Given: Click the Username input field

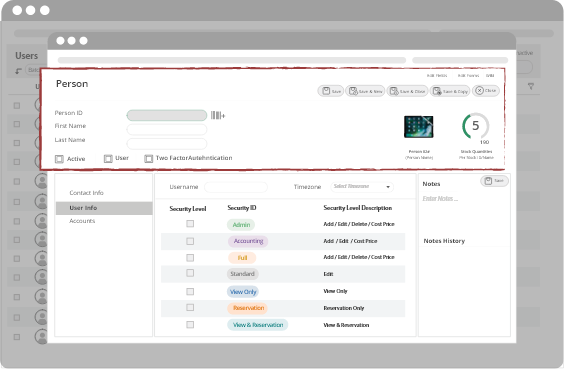Looking at the screenshot, I should click(x=236, y=187).
